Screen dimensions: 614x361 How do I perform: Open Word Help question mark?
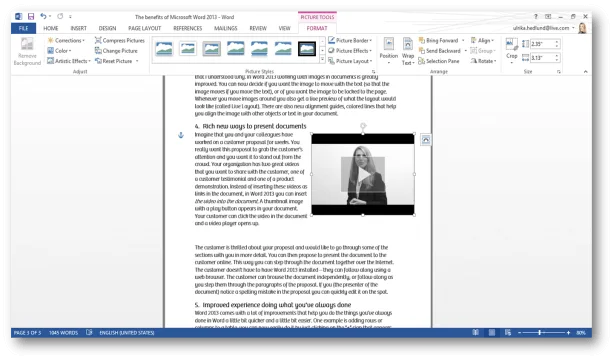pyautogui.click(x=535, y=16)
